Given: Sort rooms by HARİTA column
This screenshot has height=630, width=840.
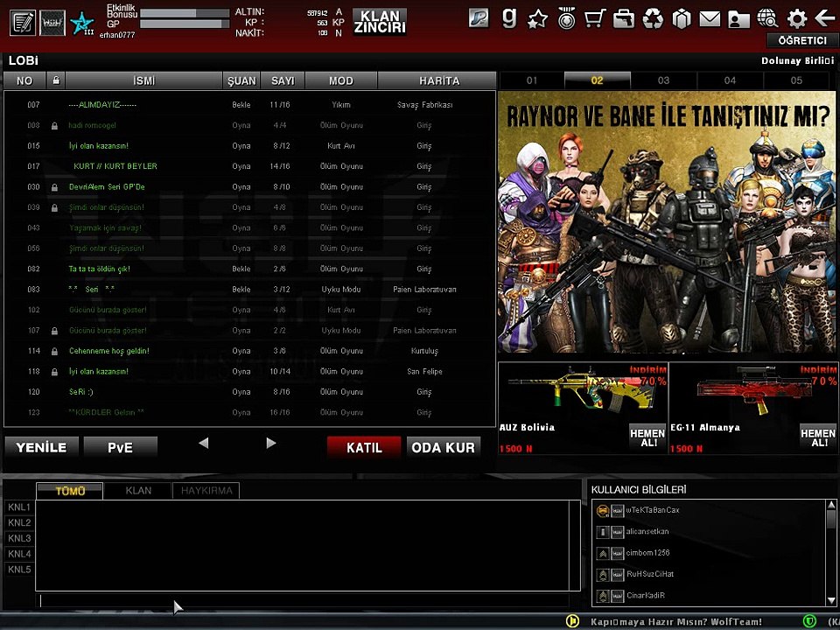Looking at the screenshot, I should coord(439,80).
